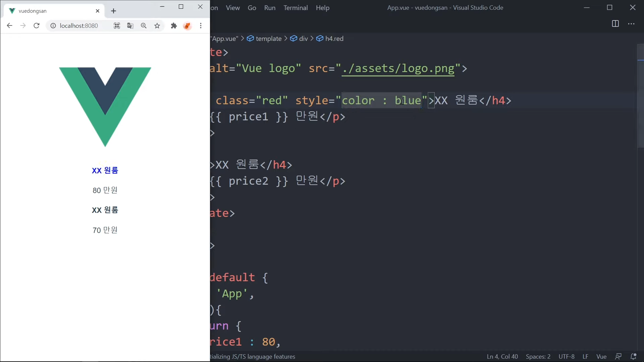Open the Terminal menu
Image resolution: width=644 pixels, height=362 pixels.
[295, 8]
